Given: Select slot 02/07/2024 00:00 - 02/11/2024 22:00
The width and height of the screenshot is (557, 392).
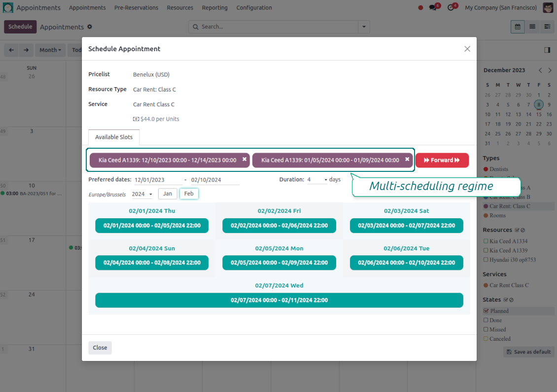Looking at the screenshot, I should point(279,300).
